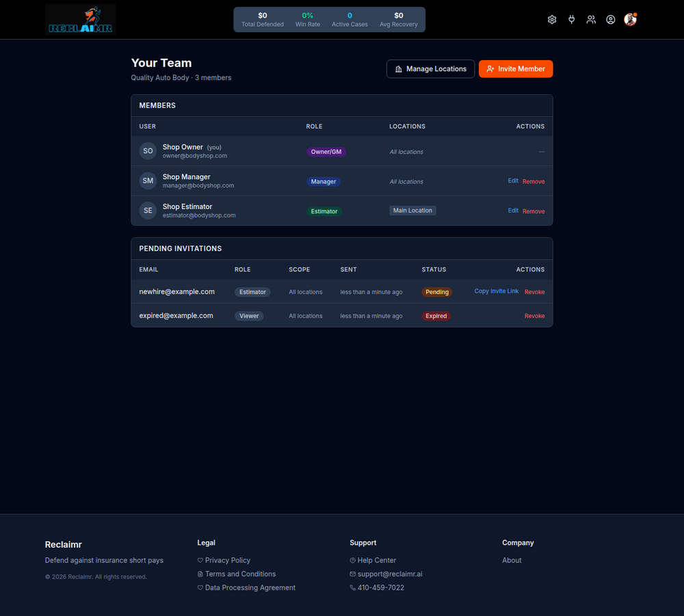684x616 pixels.
Task: Click the Reclaimr logo
Action: coord(80,20)
